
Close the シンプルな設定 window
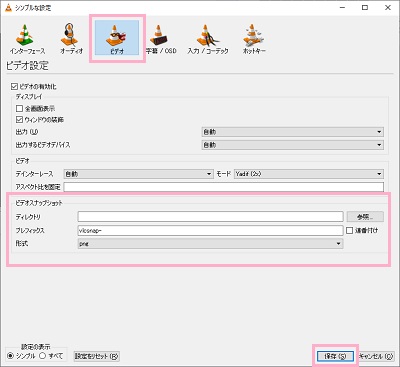[388, 8]
